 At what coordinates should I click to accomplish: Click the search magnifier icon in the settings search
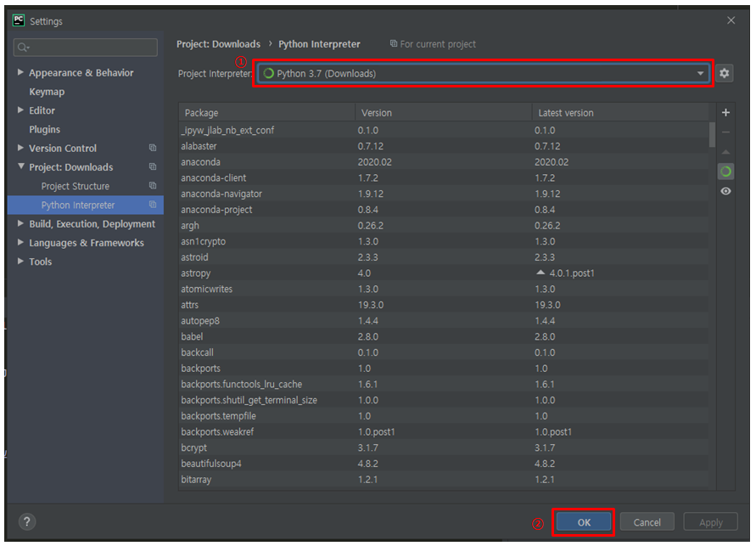[23, 48]
